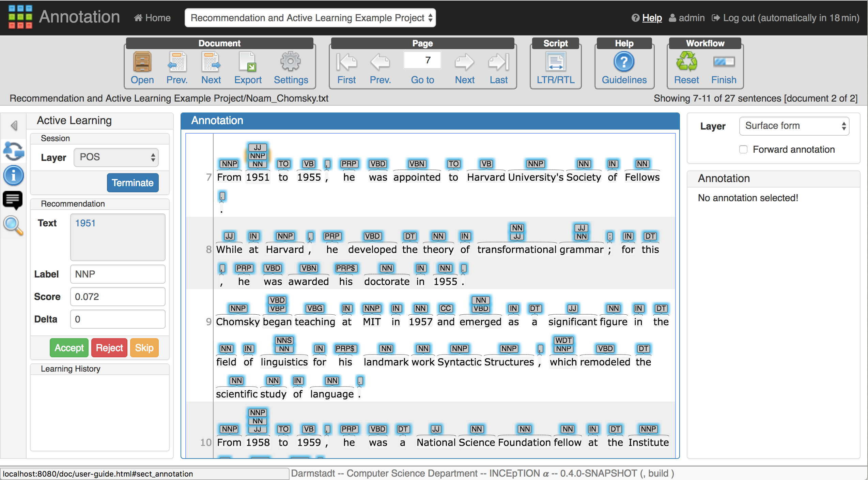This screenshot has height=480, width=868.
Task: Open the blue info sidebar icon
Action: tap(14, 176)
